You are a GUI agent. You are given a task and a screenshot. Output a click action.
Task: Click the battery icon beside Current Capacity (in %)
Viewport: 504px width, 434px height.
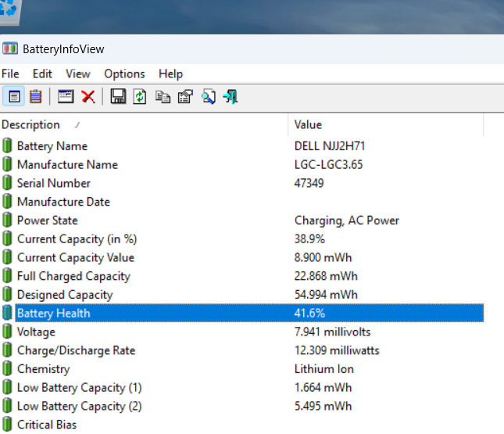pyautogui.click(x=7, y=239)
